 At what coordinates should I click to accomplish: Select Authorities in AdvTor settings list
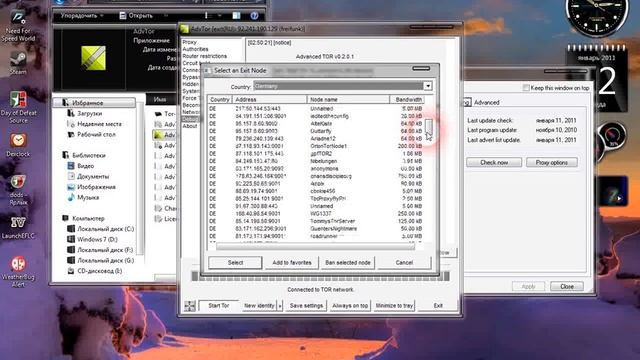(195, 49)
